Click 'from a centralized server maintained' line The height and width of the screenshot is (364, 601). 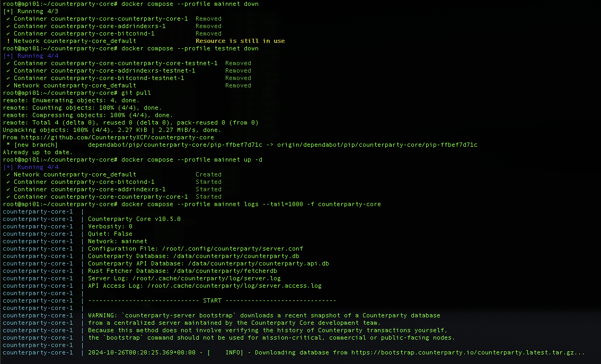click(x=234, y=323)
